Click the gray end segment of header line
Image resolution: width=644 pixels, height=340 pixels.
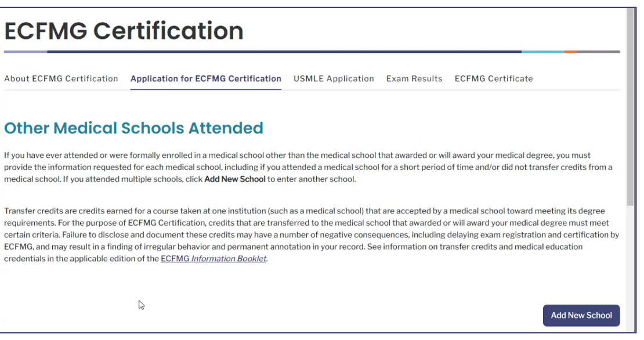[599, 52]
